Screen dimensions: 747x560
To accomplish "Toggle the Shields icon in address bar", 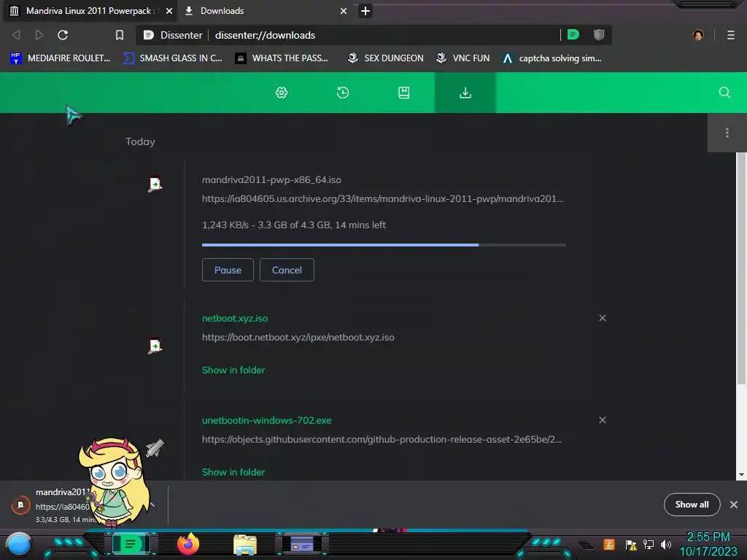I will [599, 35].
